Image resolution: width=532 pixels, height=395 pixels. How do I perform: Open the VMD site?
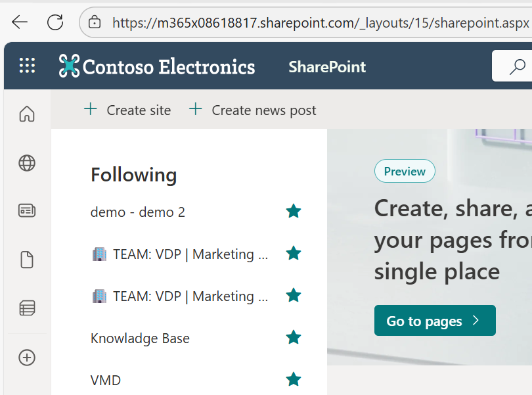coord(106,381)
